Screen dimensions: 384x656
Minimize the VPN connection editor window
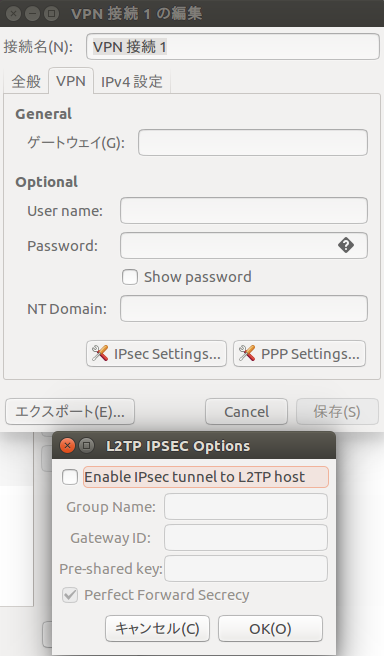(32, 13)
